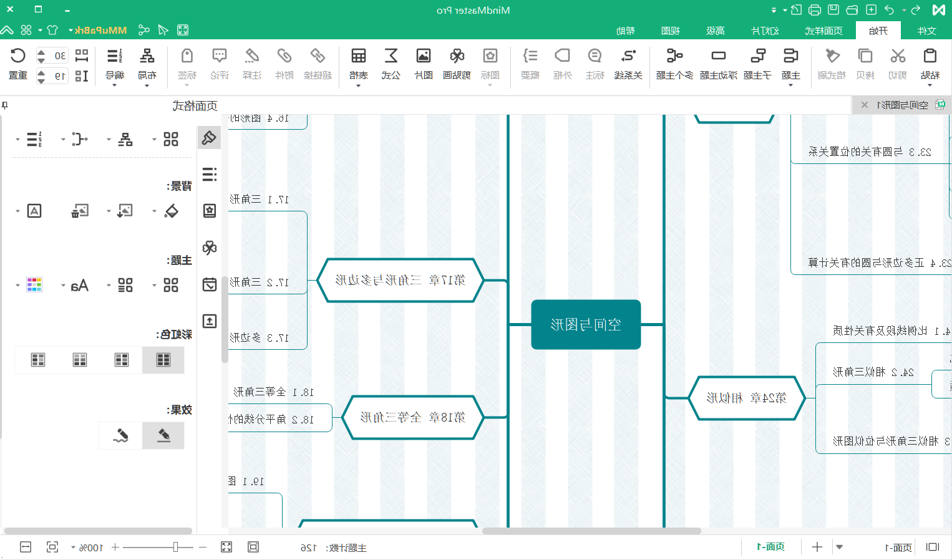The image size is (952, 560).
Task: Open the background fill bucket dropdown
Action: 154,211
